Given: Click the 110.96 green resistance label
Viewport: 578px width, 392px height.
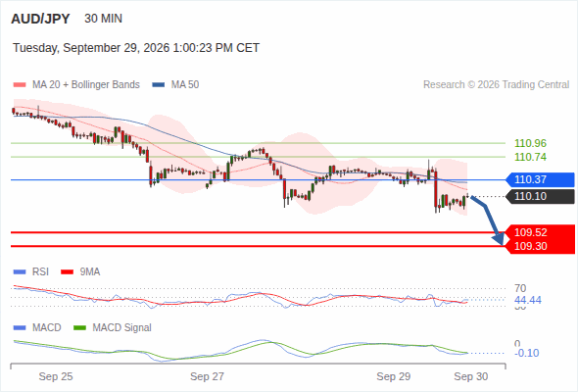Looking at the screenshot, I should 530,143.
